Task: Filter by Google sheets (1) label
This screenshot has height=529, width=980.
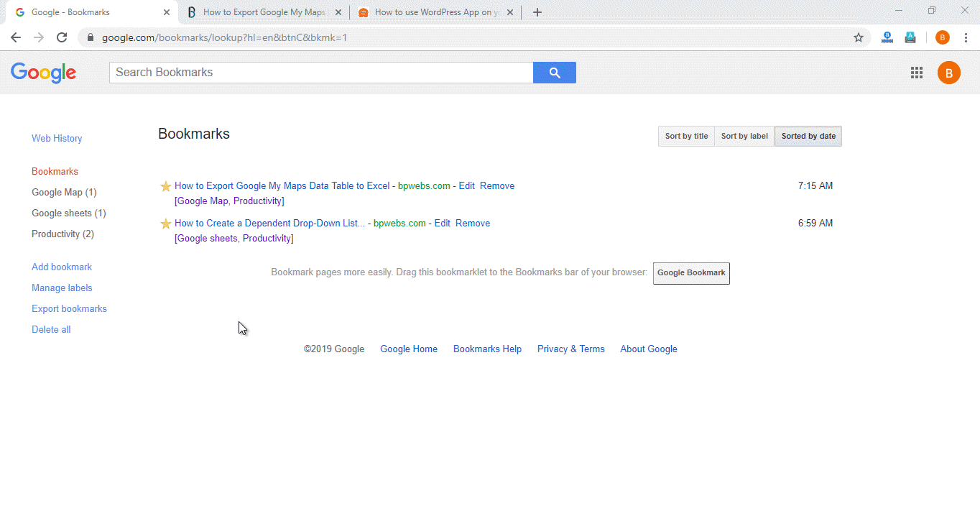Action: [68, 213]
